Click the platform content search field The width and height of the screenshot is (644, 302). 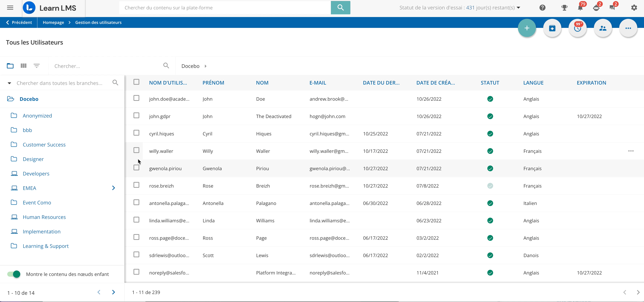(x=225, y=8)
